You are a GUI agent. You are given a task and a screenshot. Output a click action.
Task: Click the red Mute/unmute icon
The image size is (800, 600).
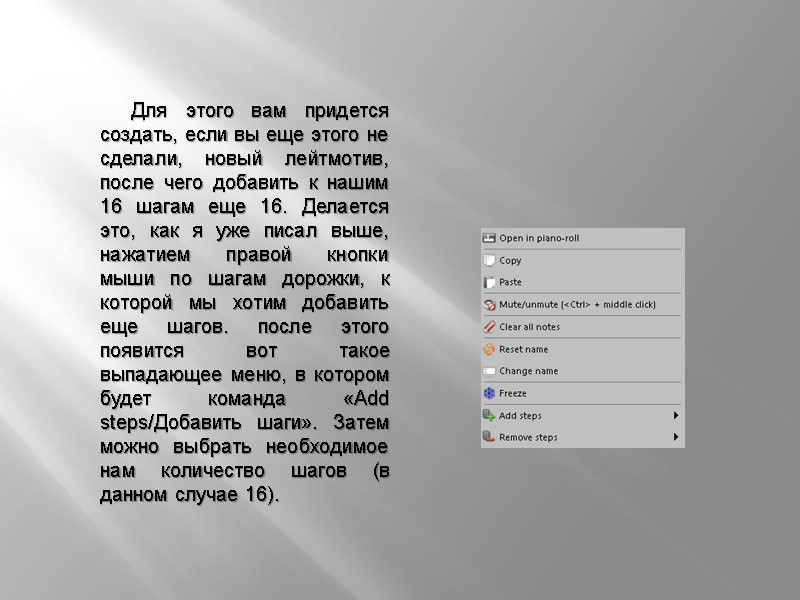coord(489,304)
